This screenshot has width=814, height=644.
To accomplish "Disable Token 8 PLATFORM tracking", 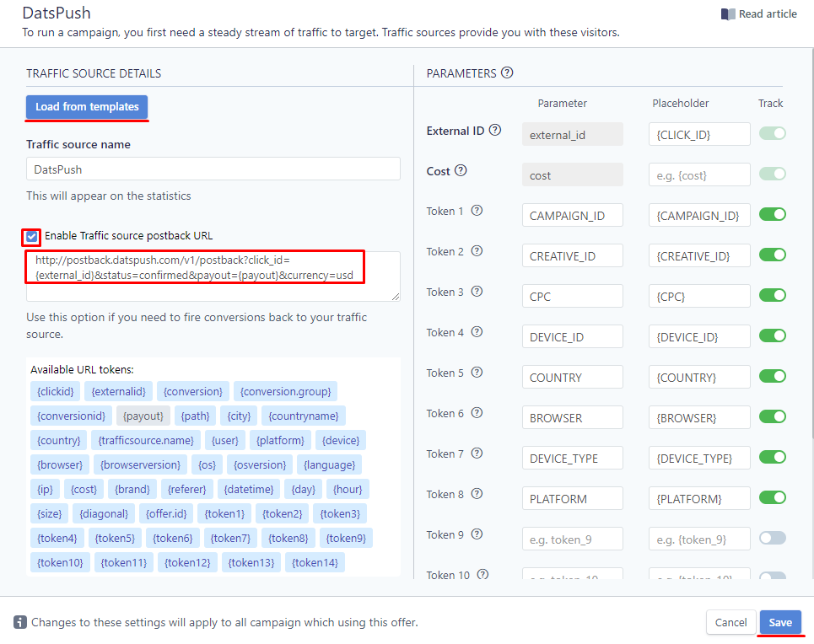I will [772, 497].
